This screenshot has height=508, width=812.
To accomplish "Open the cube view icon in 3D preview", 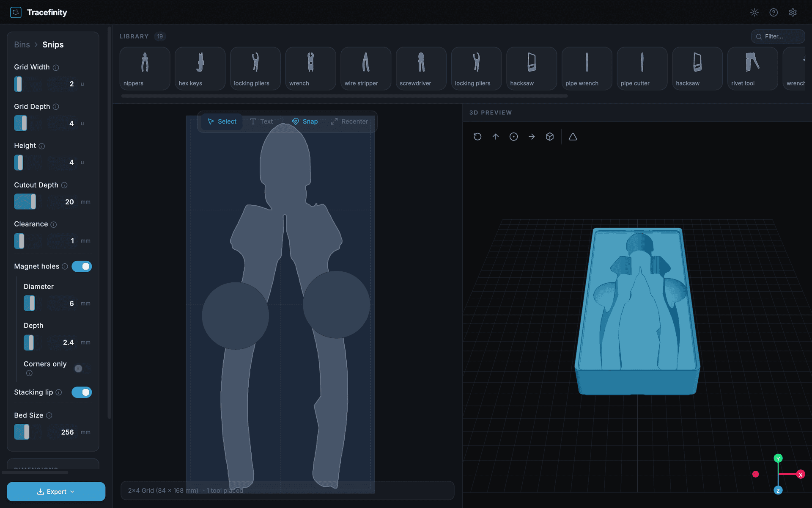I will pos(549,136).
